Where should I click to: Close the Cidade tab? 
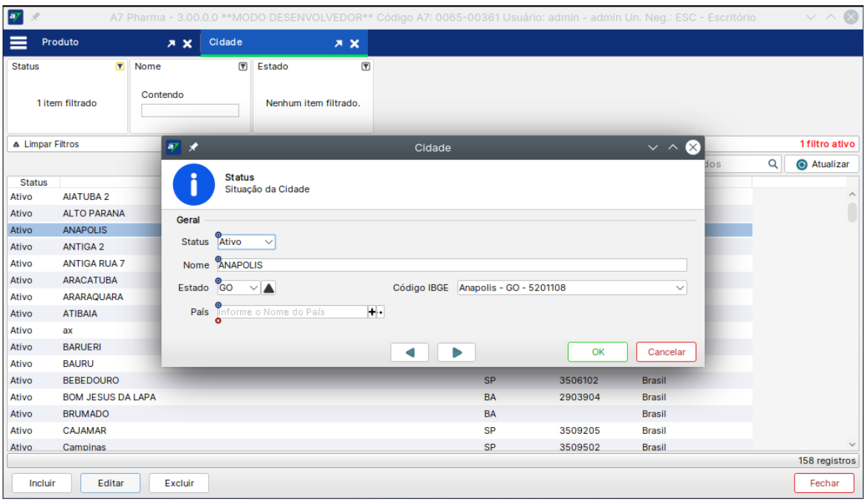[x=354, y=43]
